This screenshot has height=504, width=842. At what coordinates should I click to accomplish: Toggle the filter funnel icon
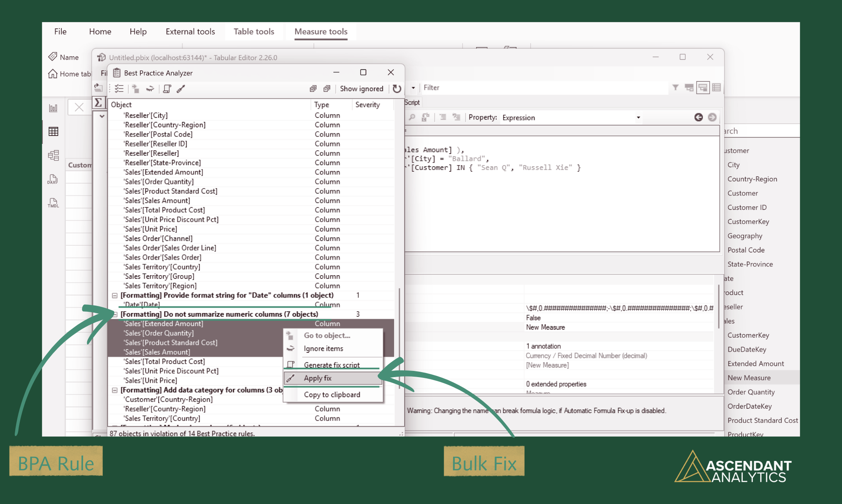[x=675, y=87]
